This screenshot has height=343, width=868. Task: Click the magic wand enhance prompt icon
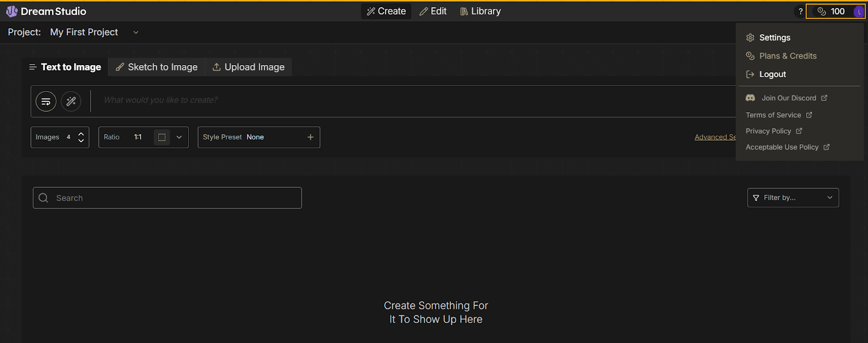click(71, 101)
